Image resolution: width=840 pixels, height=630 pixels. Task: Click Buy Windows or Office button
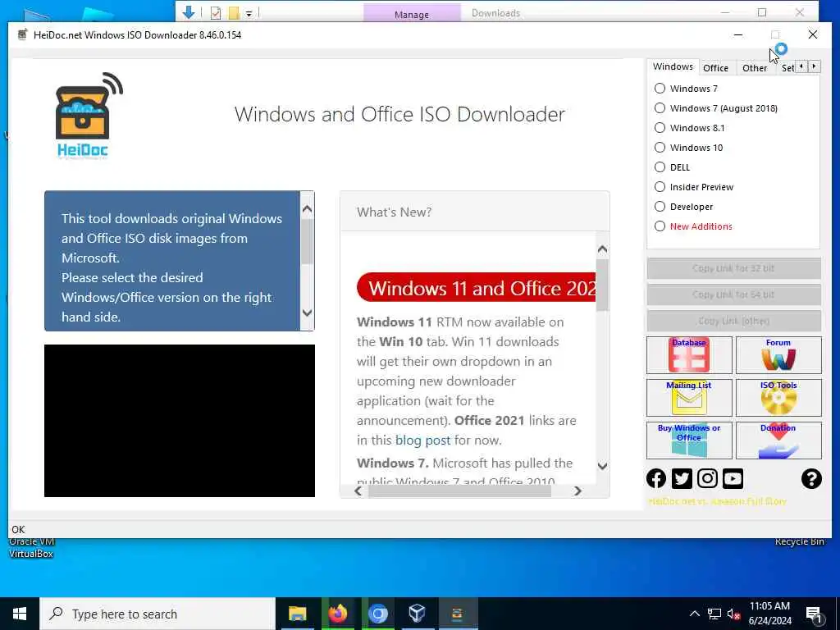coord(689,441)
